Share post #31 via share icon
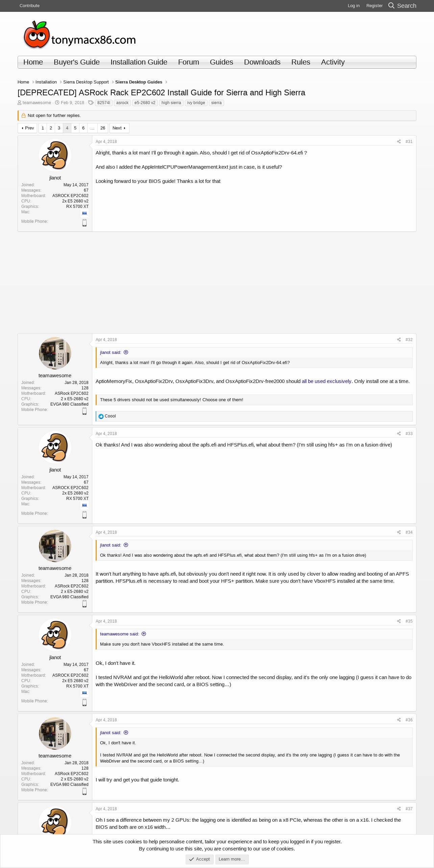 click(399, 142)
